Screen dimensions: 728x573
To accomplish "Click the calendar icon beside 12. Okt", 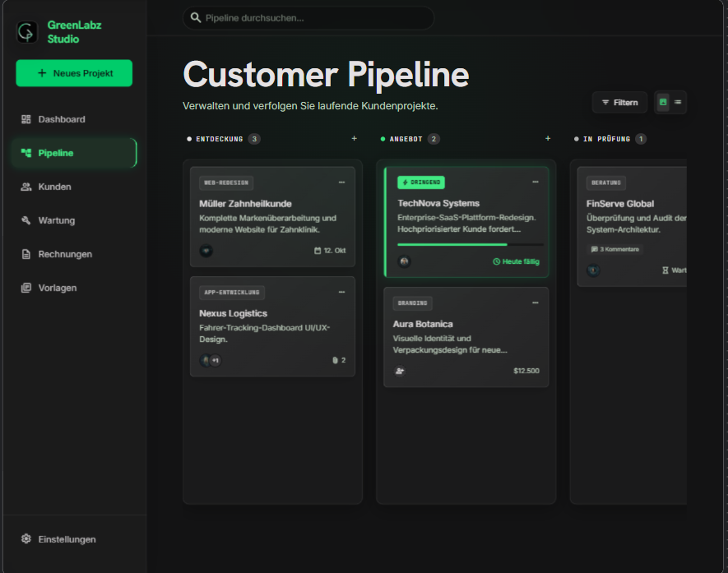I will click(318, 251).
